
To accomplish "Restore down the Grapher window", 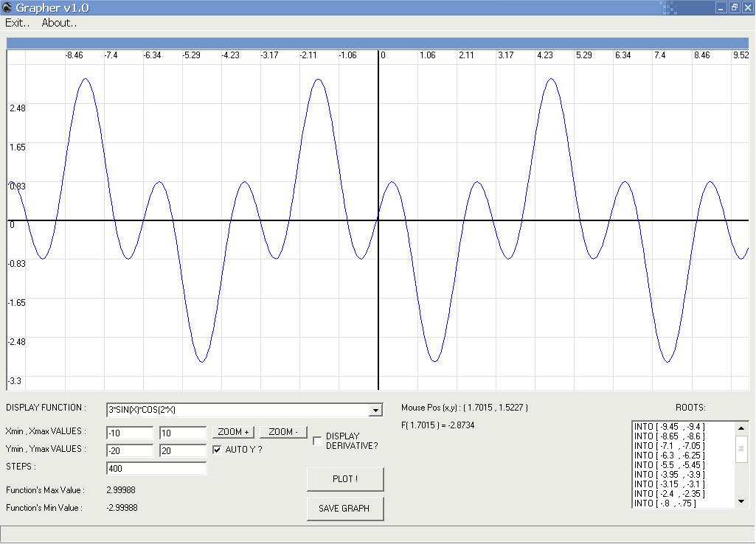I will [734, 7].
